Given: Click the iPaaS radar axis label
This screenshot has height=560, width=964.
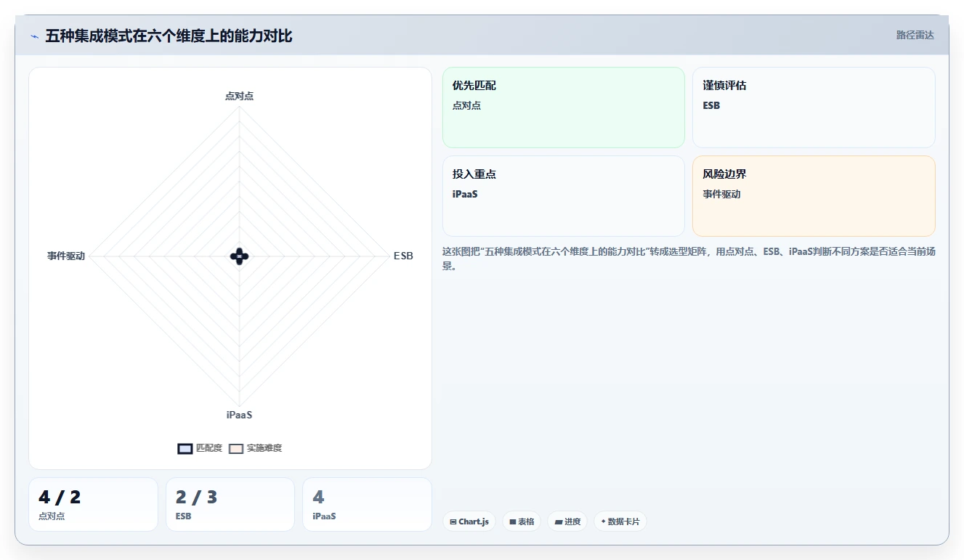Looking at the screenshot, I should [x=240, y=415].
